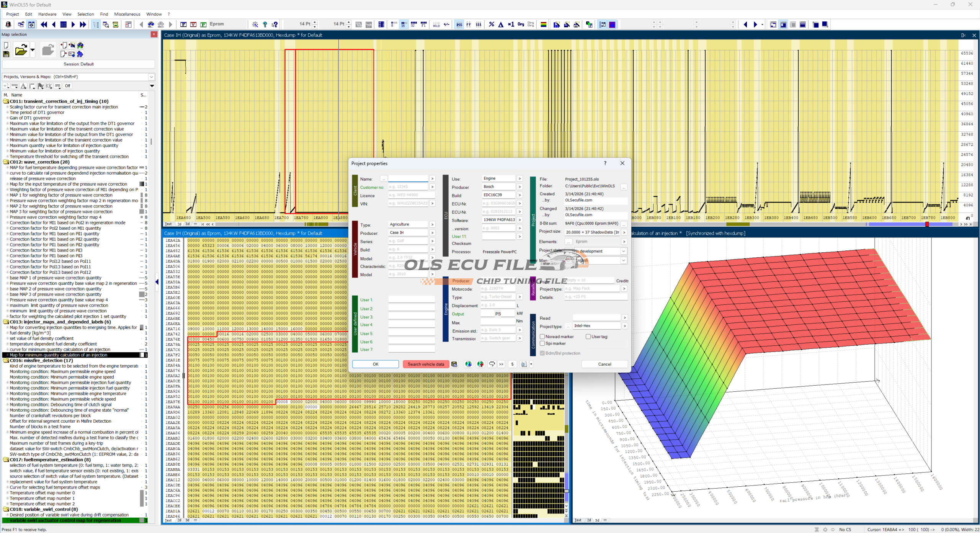Click the rainbow color display icon
The height and width of the screenshot is (533, 980).
(543, 25)
